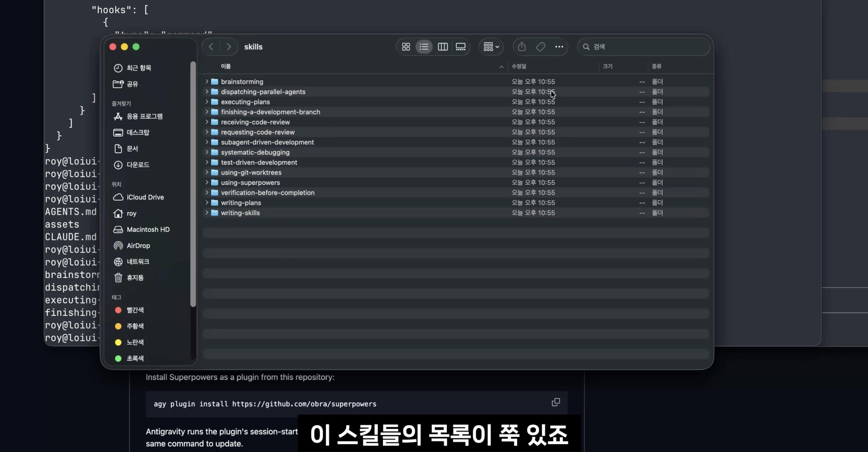Image resolution: width=868 pixels, height=452 pixels.
Task: Open 최근 항목 in the sidebar
Action: 133,68
